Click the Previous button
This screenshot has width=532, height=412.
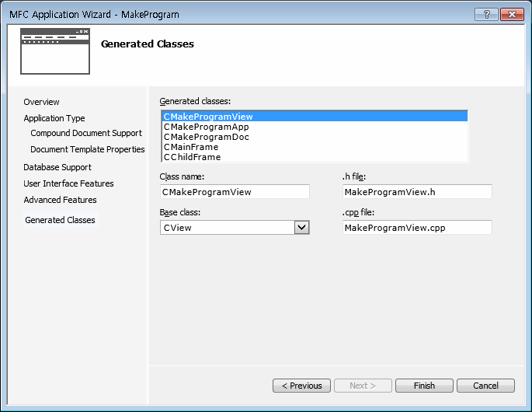click(301, 386)
